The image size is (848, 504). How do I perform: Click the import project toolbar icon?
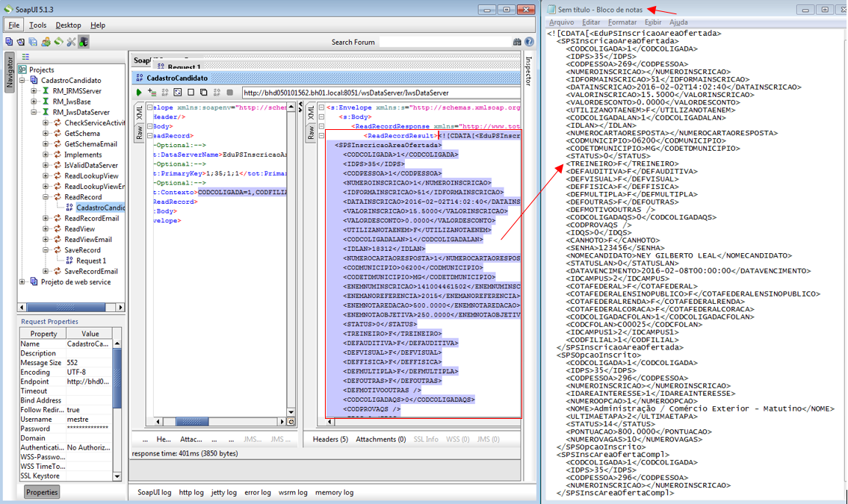21,42
